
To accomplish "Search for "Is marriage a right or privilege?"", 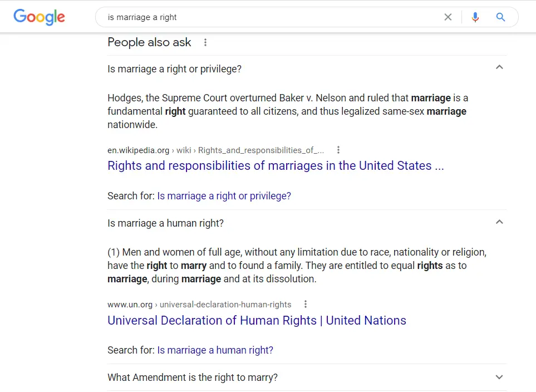I will click(x=224, y=196).
